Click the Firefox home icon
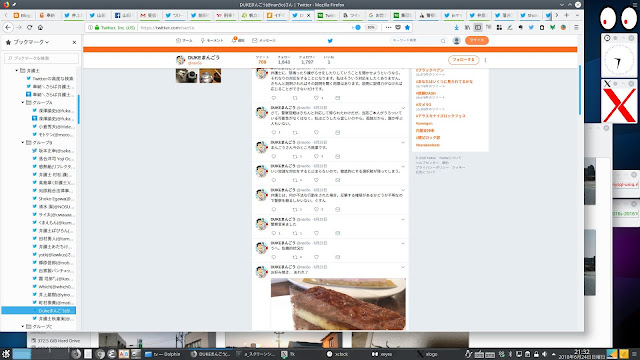The width and height of the screenshot is (640, 360). pos(40,27)
